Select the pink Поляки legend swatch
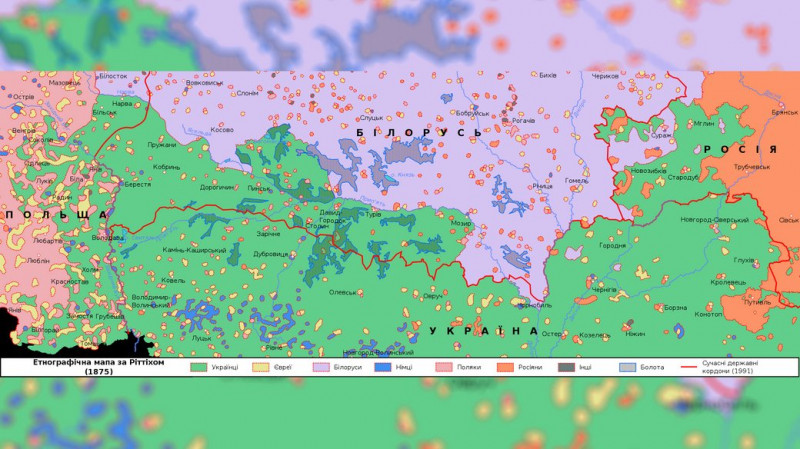800x449 pixels. tap(445, 367)
